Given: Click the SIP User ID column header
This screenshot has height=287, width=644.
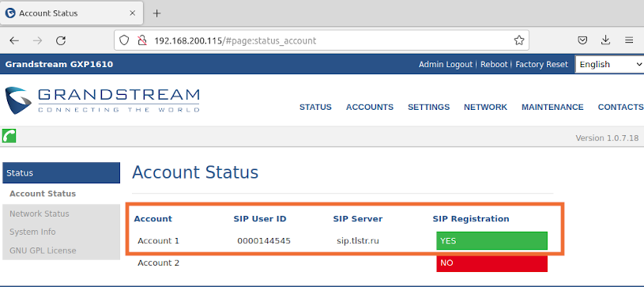Looking at the screenshot, I should click(260, 219).
